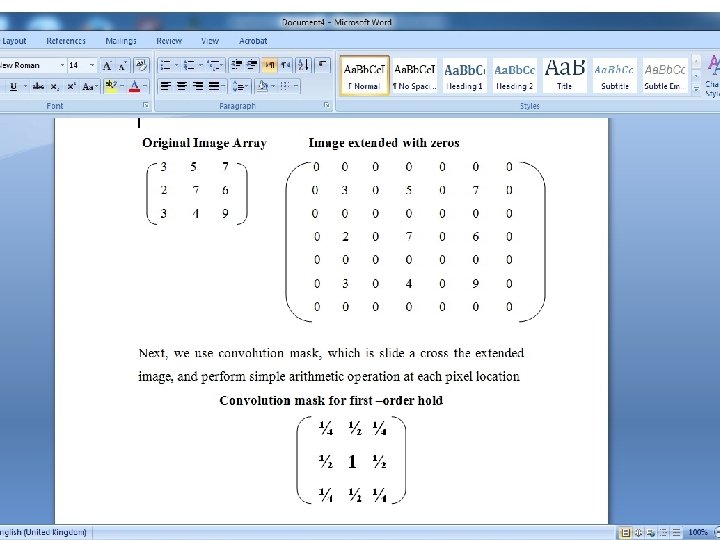
Task: Open font name dropdown
Action: 62,66
